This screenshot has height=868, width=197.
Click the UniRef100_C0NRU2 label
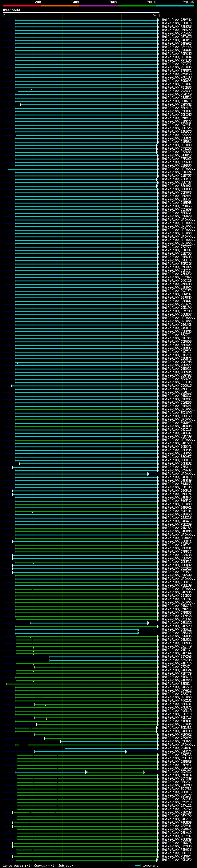tap(177, 464)
